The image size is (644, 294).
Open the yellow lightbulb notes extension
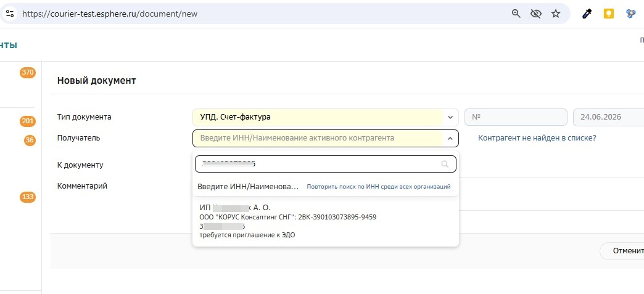[x=608, y=14]
